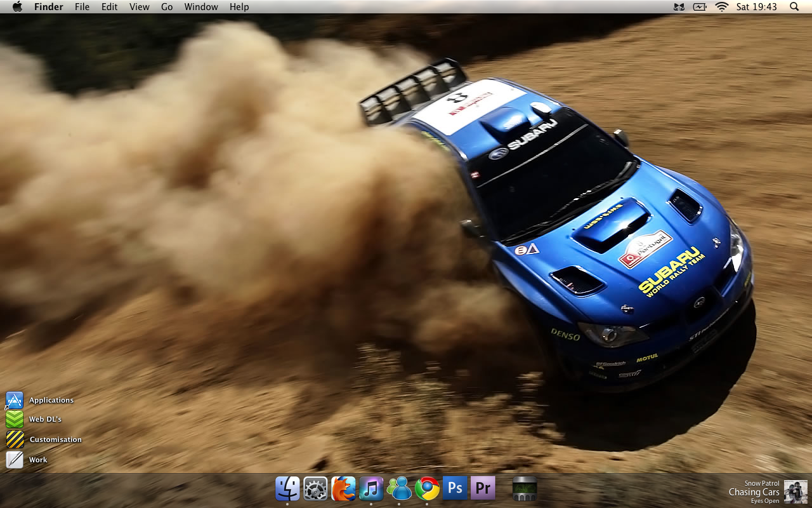Viewport: 812px width, 508px height.
Task: Click the "Snow Patrol" artist name
Action: point(762,484)
